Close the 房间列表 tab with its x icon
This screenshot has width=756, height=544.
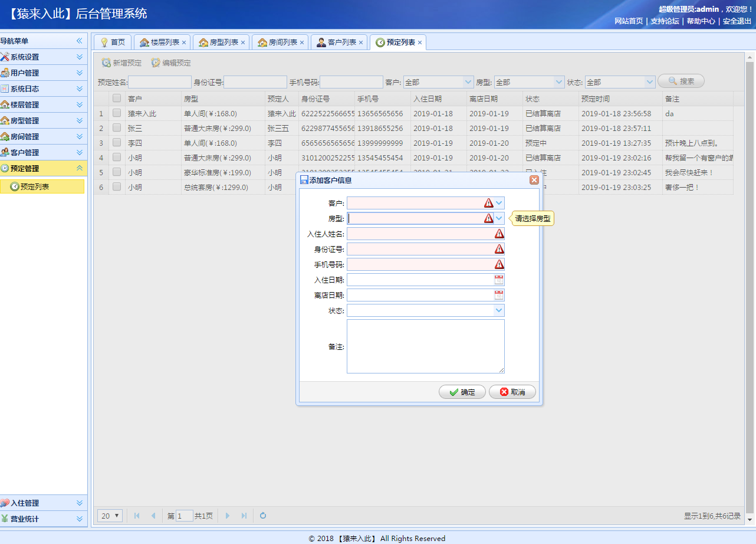click(x=302, y=42)
